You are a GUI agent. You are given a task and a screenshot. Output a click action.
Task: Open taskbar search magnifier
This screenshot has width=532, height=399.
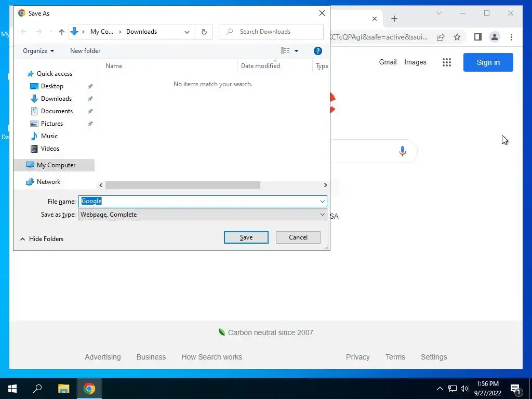[37, 389]
